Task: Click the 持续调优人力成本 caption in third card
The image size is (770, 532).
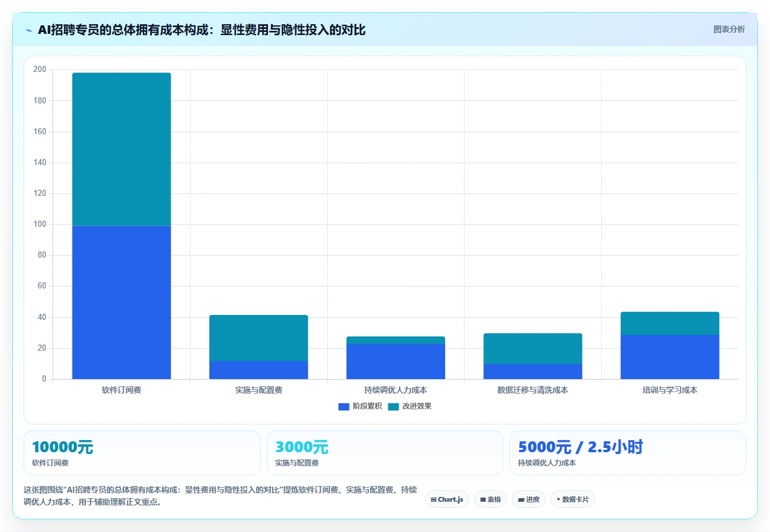Action: (x=547, y=463)
